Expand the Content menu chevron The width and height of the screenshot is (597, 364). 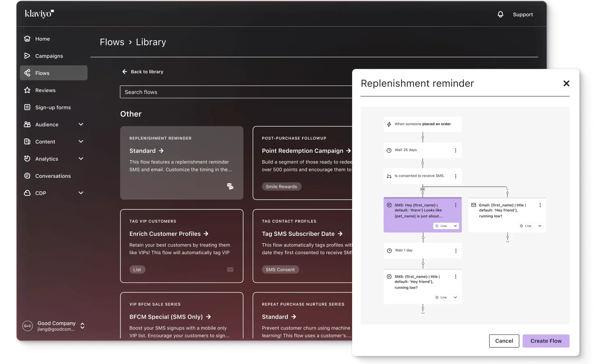(81, 142)
